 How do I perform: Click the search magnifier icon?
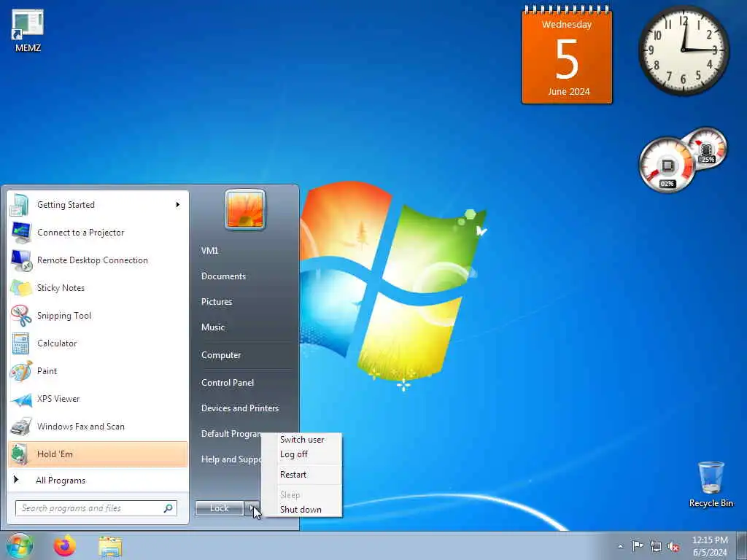pos(169,508)
